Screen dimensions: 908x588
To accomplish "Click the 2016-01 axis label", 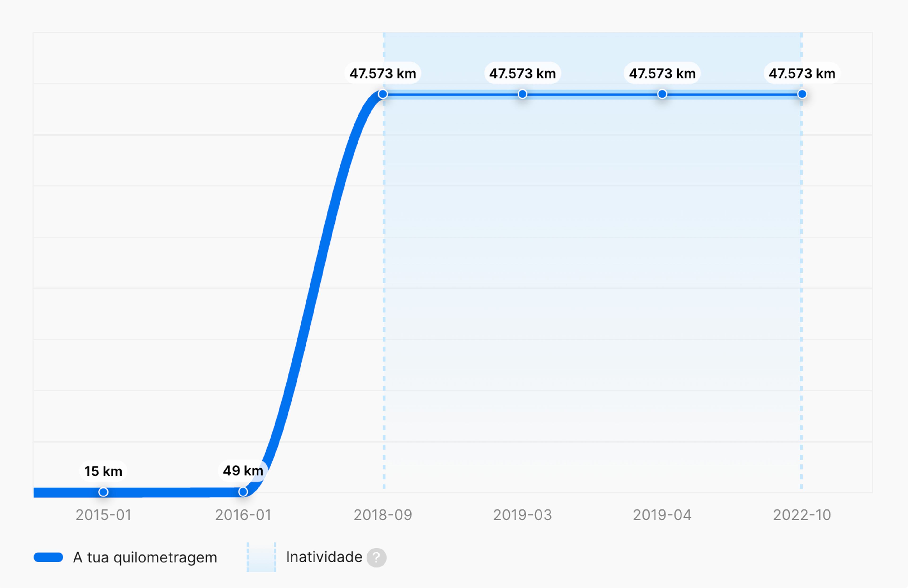I will [x=243, y=515].
